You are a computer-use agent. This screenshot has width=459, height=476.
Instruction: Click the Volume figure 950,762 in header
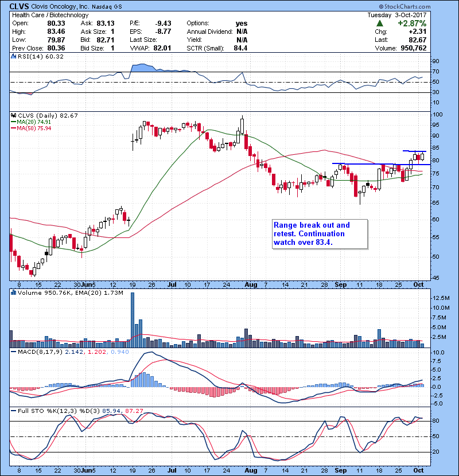click(x=414, y=48)
